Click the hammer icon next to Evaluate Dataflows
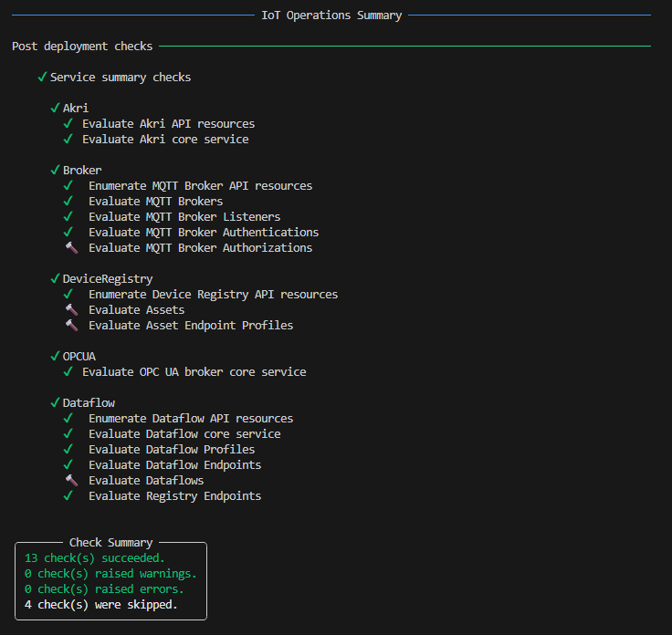 coord(69,481)
